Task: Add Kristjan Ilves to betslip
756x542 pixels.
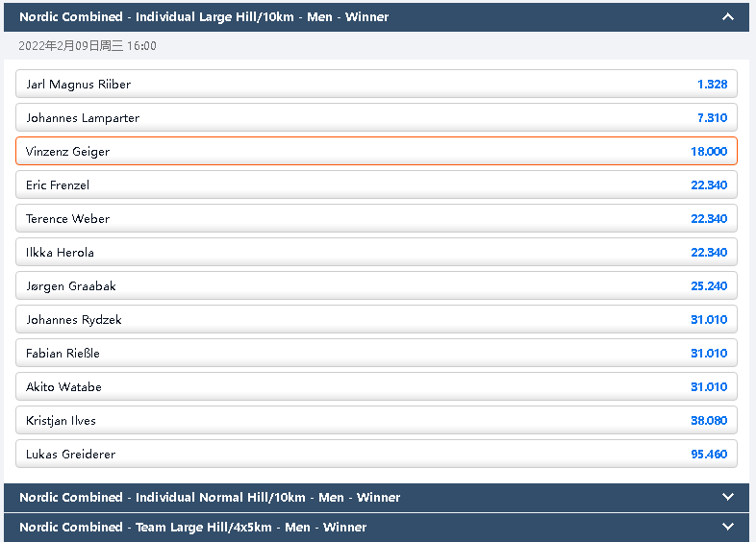Action: pyautogui.click(x=376, y=421)
